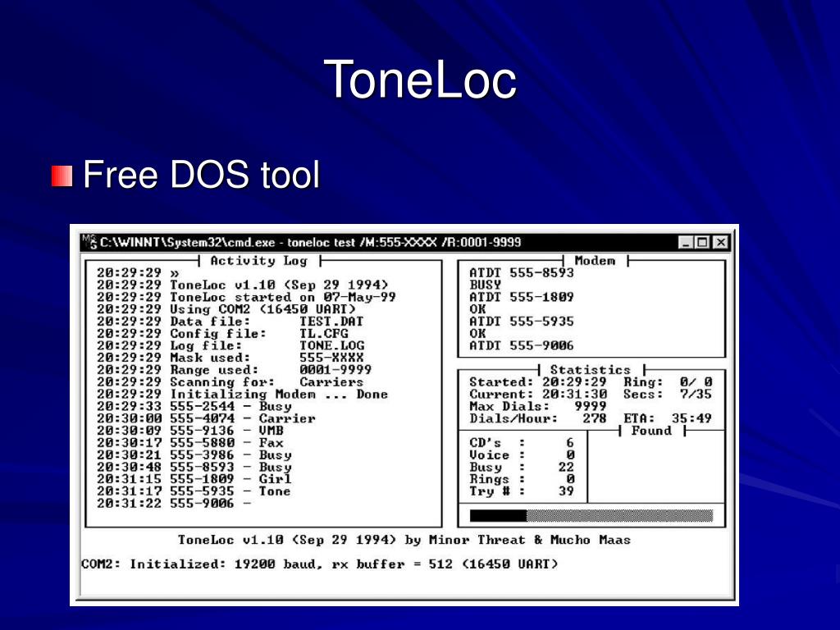Image resolution: width=840 pixels, height=630 pixels.
Task: Click the 'Secs: 7/35' statistic
Action: tap(668, 395)
